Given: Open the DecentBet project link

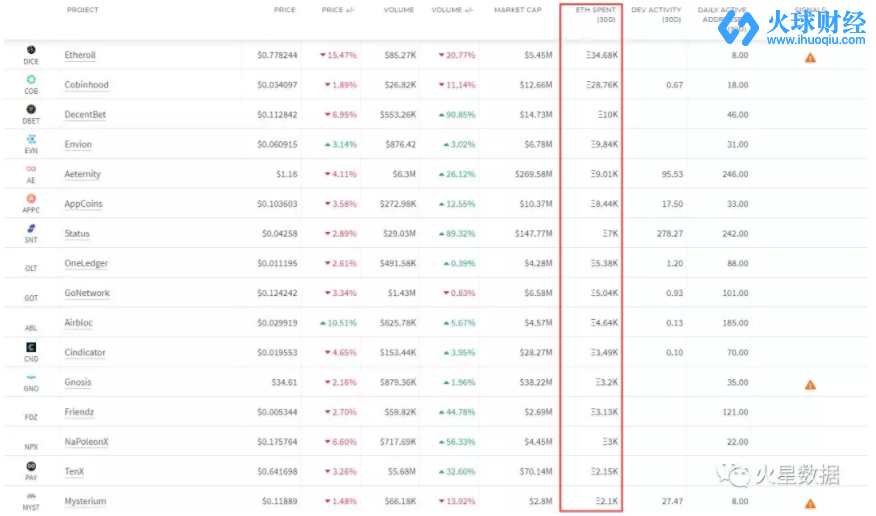Looking at the screenshot, I should [x=85, y=114].
